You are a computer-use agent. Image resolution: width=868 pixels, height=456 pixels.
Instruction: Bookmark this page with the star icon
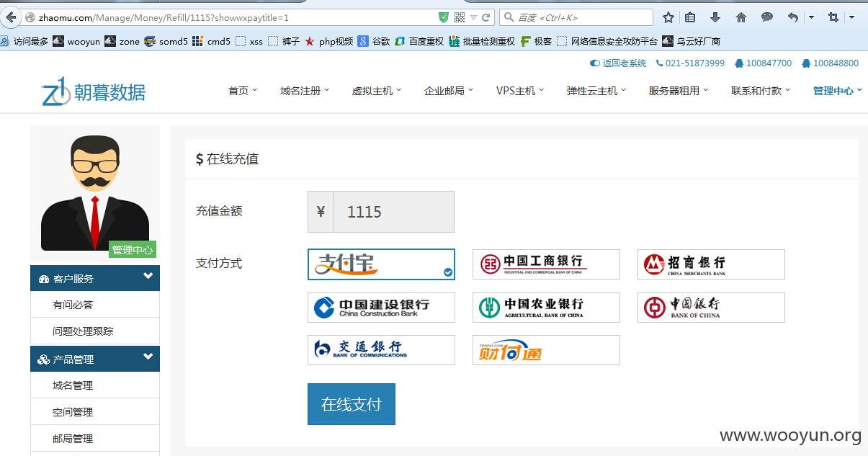pos(668,17)
